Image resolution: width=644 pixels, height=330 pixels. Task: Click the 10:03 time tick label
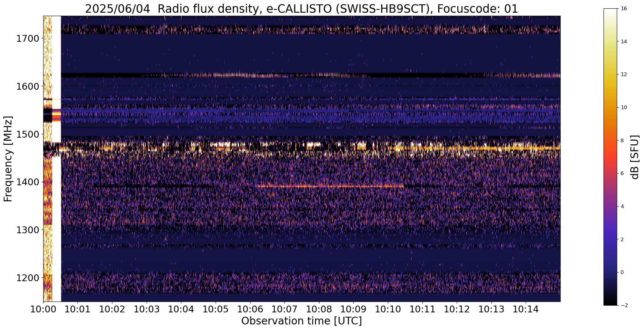point(147,309)
